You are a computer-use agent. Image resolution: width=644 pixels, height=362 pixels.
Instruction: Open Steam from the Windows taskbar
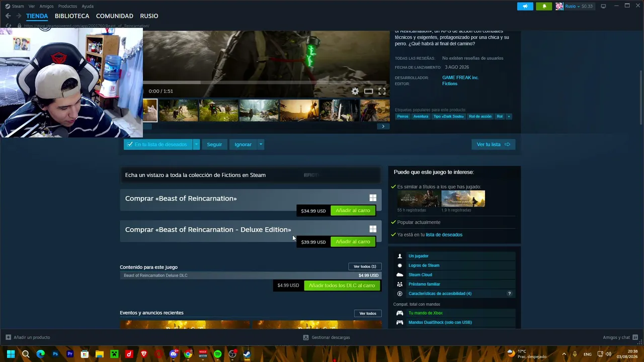tap(247, 354)
